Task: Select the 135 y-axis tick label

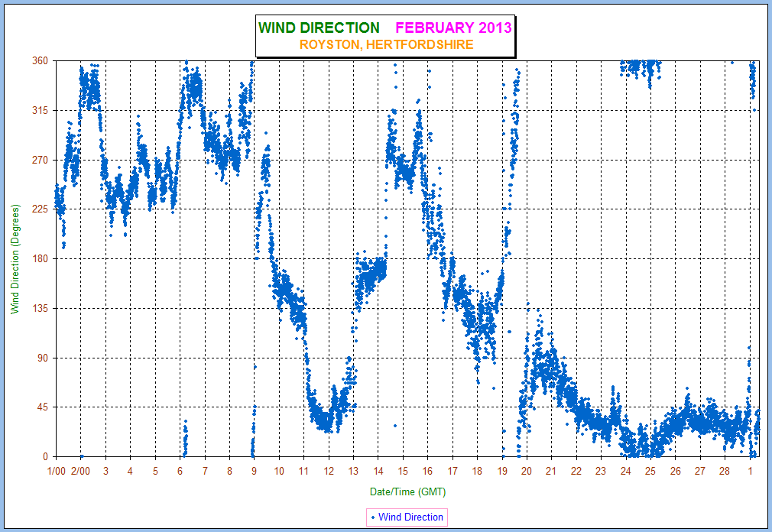Action: tap(39, 309)
